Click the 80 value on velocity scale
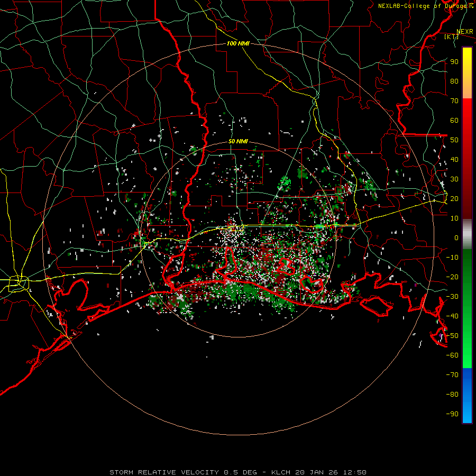 pos(454,81)
